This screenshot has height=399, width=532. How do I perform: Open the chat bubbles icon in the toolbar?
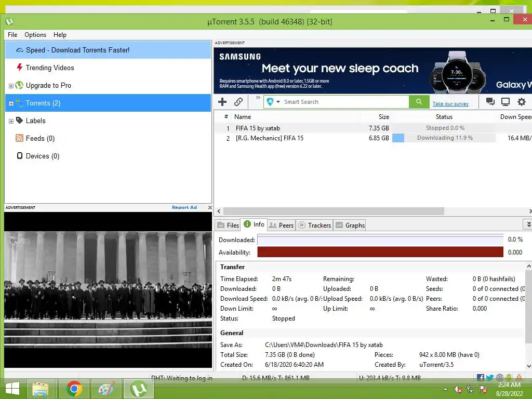[x=490, y=101]
